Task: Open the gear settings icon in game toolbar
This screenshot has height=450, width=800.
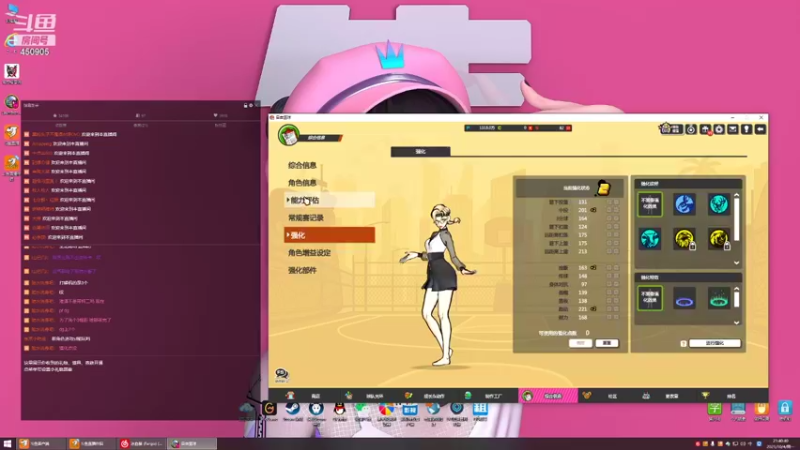Action: click(719, 129)
